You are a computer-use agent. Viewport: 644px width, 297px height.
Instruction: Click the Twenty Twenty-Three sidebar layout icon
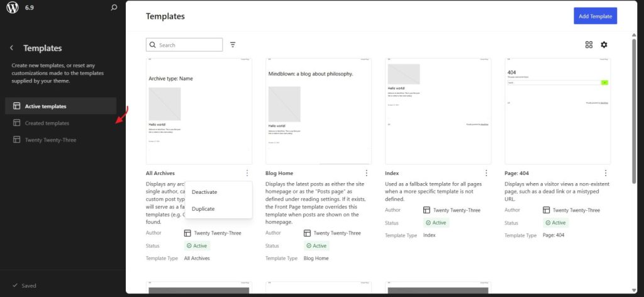coord(17,140)
